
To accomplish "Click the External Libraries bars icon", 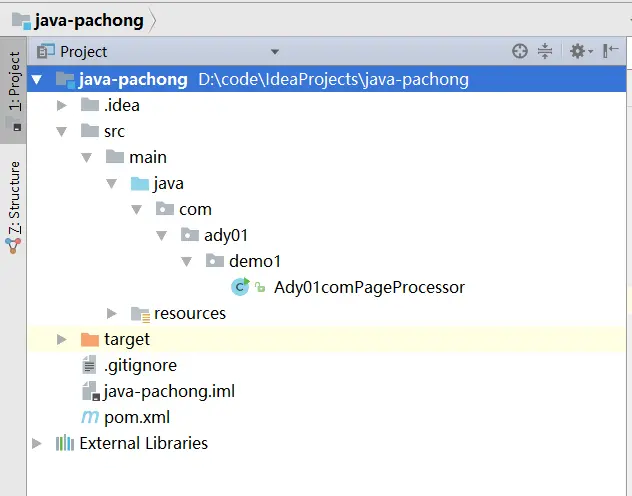I will (64, 443).
